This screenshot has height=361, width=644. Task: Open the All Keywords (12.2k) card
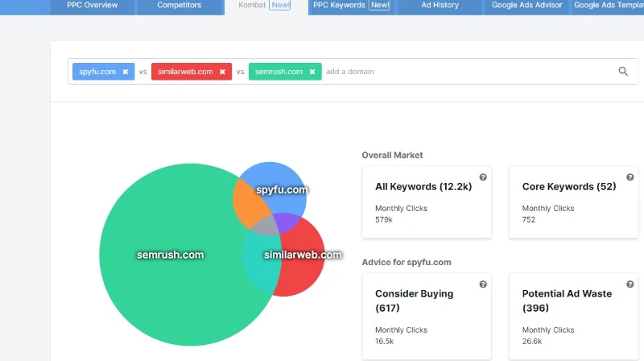427,202
